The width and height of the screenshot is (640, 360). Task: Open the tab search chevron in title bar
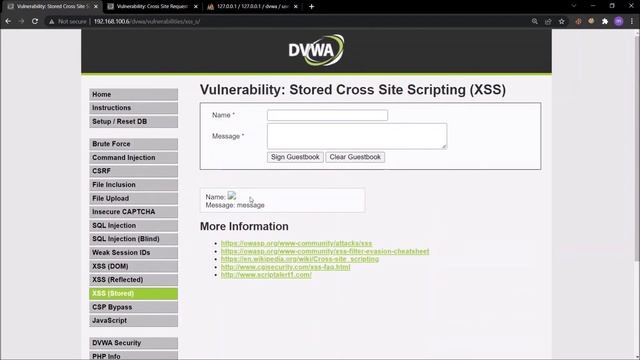point(573,6)
